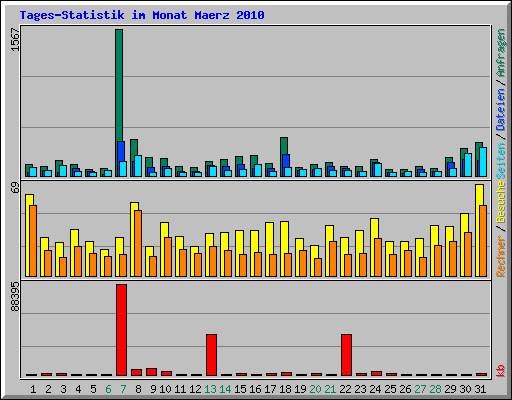Click the y-axis value 69
The image size is (512, 400).
tap(15, 188)
